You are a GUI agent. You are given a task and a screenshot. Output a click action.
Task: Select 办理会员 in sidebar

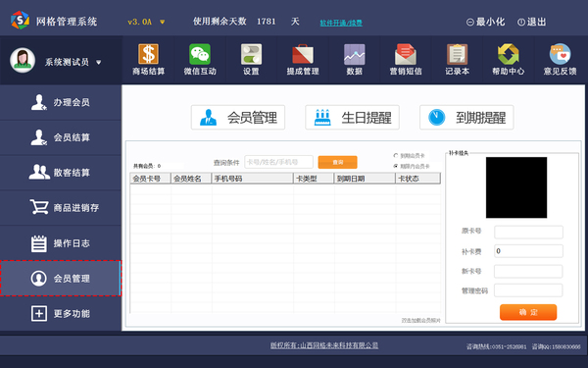coord(61,102)
